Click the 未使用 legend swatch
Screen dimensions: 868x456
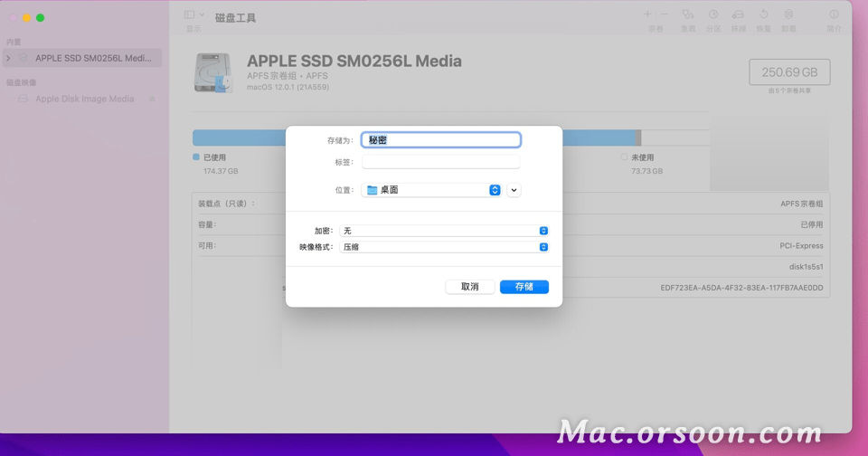[624, 157]
